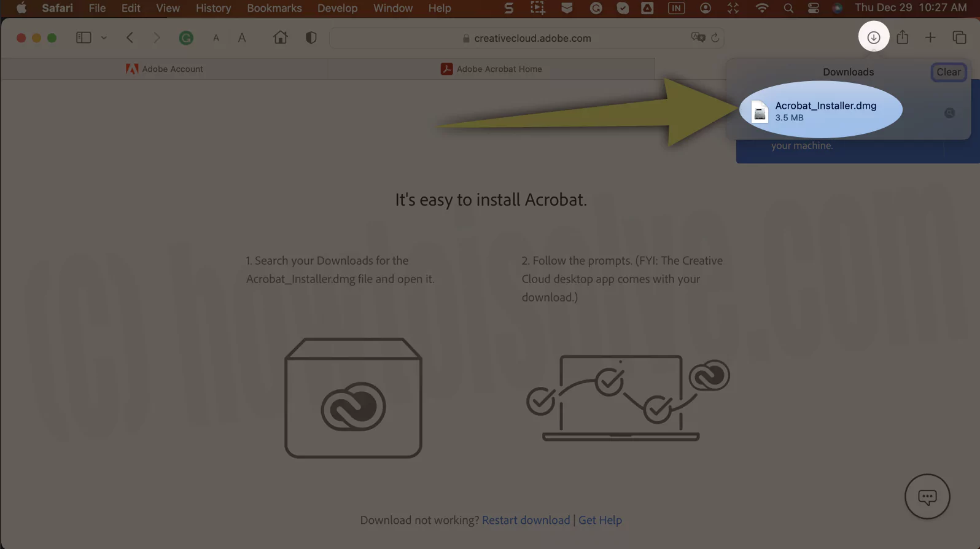Switch to the Adobe Acrobat Home tab

click(491, 69)
